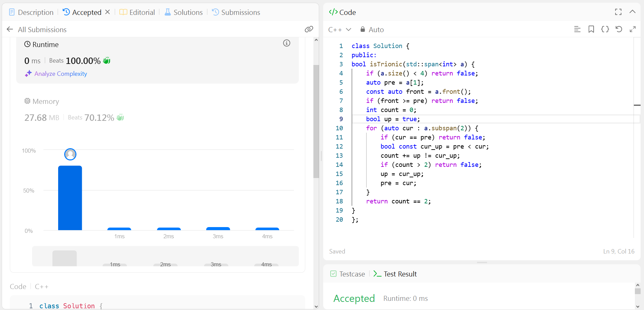Bookmark the code with bookmark icon
The image size is (644, 310).
pyautogui.click(x=591, y=29)
